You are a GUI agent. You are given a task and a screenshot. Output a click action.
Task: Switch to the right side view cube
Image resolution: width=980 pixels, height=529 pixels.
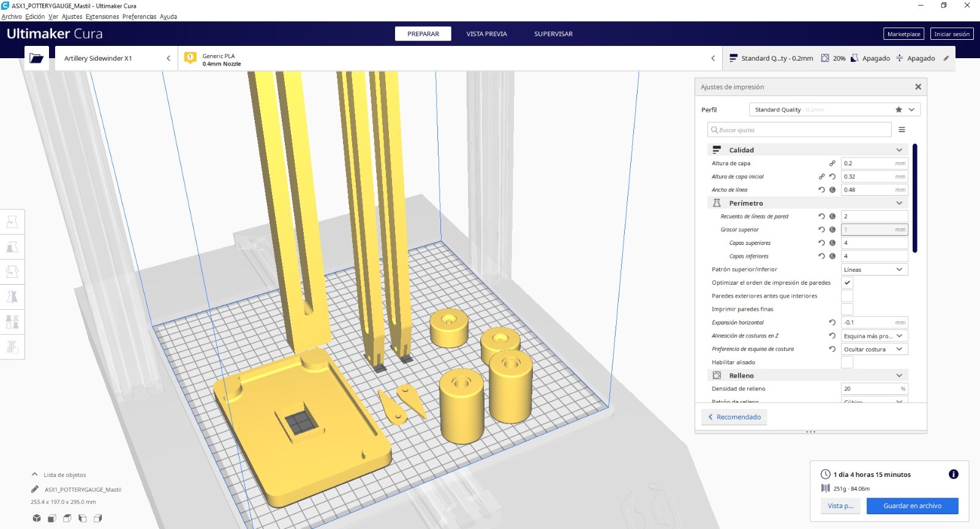(98, 518)
